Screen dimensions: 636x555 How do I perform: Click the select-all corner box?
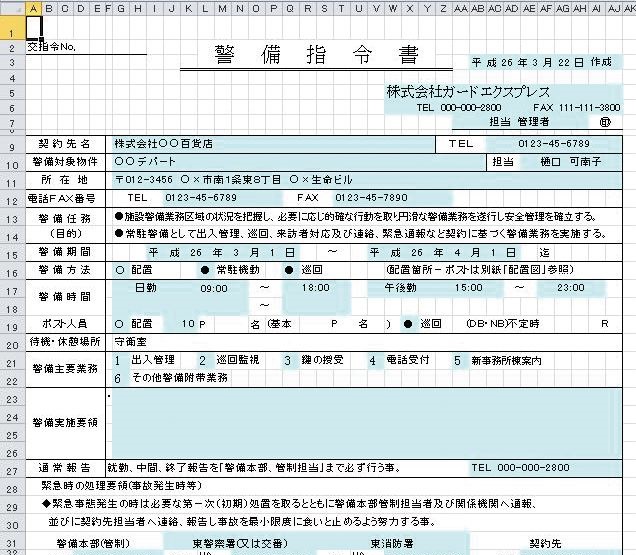point(12,9)
